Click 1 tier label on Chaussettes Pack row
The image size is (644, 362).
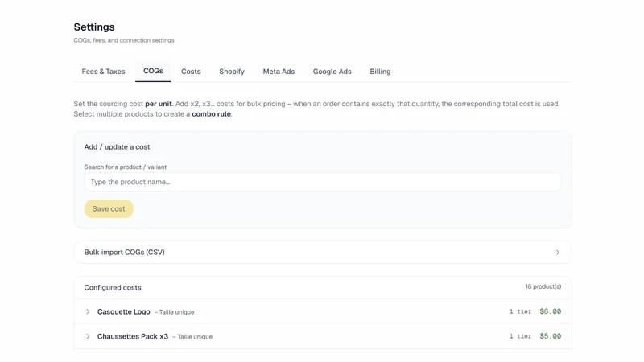(520, 336)
